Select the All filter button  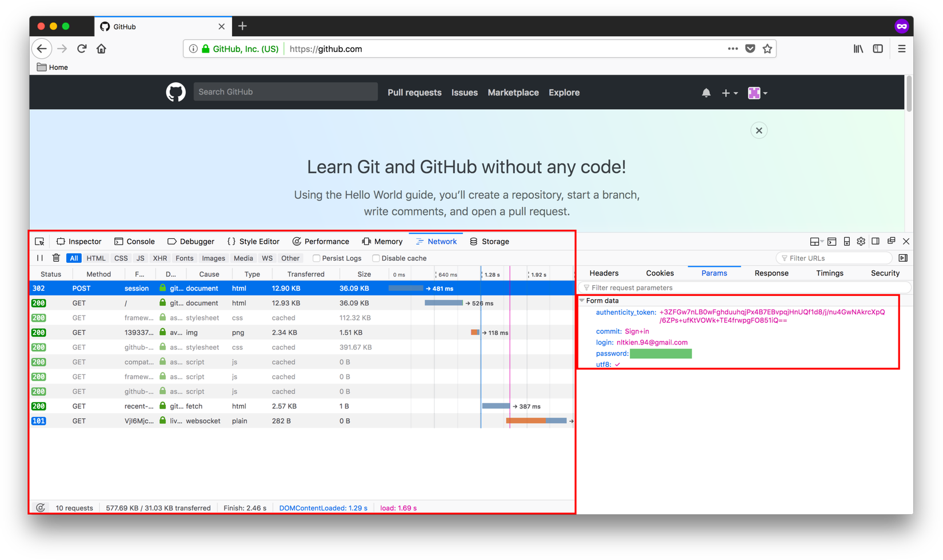click(74, 258)
